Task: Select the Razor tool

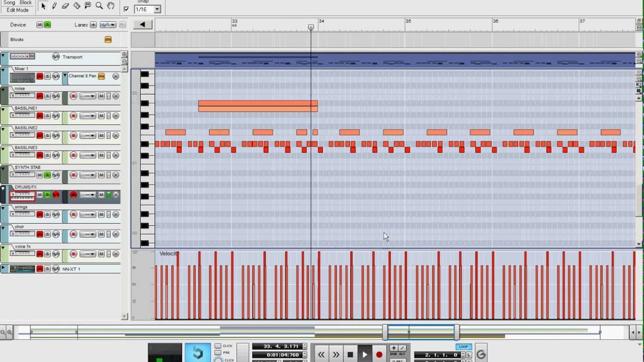Action: coord(76,6)
